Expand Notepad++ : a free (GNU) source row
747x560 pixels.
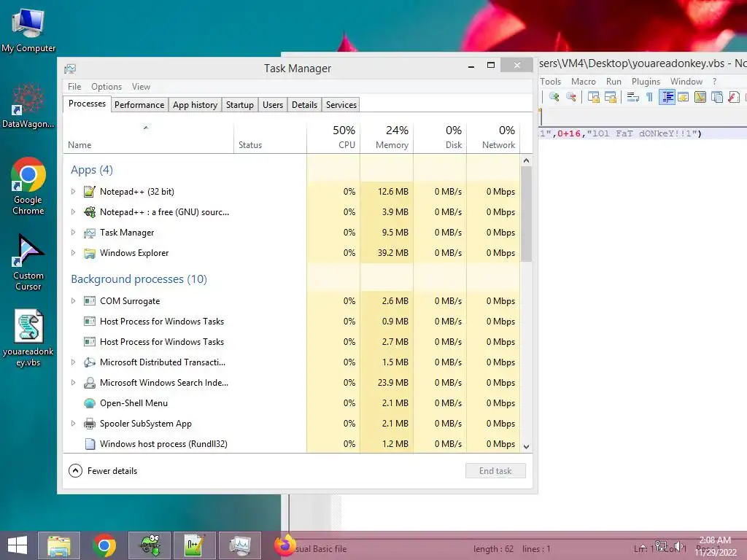tap(73, 212)
